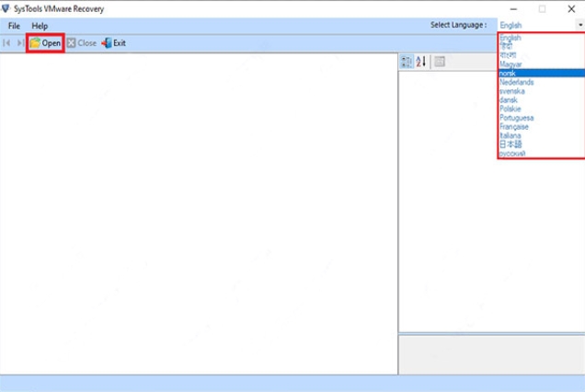This screenshot has height=392, width=585.
Task: Open the property pages icon
Action: click(x=440, y=62)
